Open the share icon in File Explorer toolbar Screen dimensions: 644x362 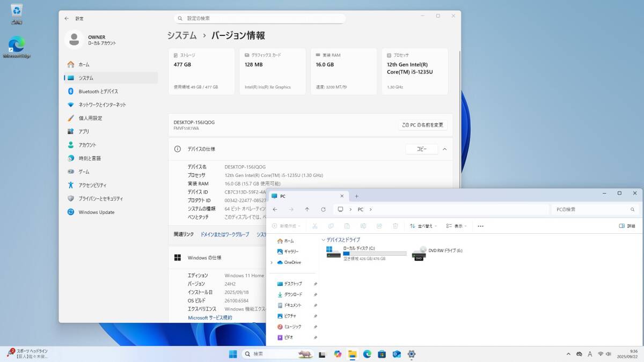point(379,226)
